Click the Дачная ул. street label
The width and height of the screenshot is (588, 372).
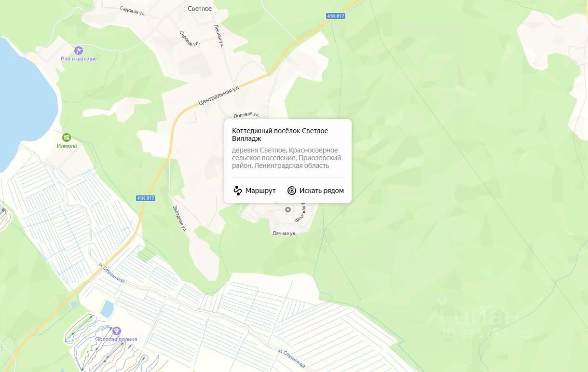pos(284,234)
